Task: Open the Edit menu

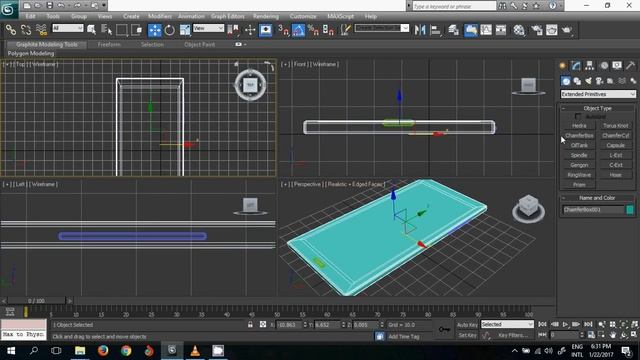Action: click(x=31, y=16)
